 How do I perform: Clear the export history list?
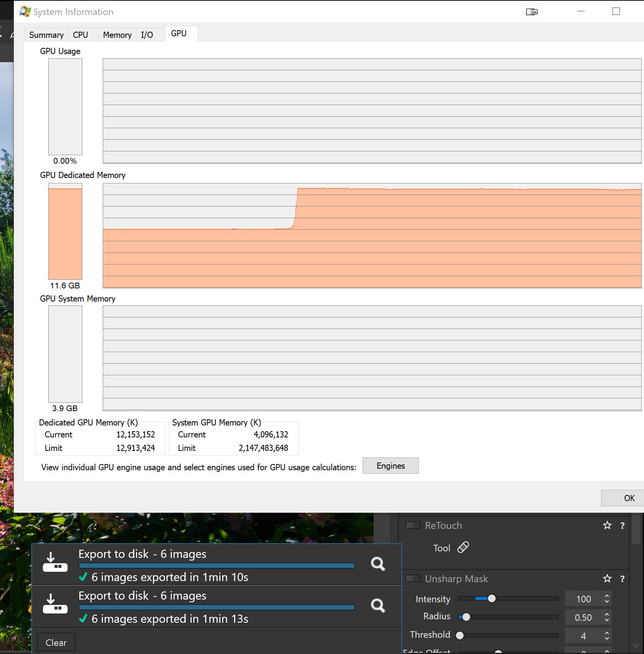click(56, 642)
